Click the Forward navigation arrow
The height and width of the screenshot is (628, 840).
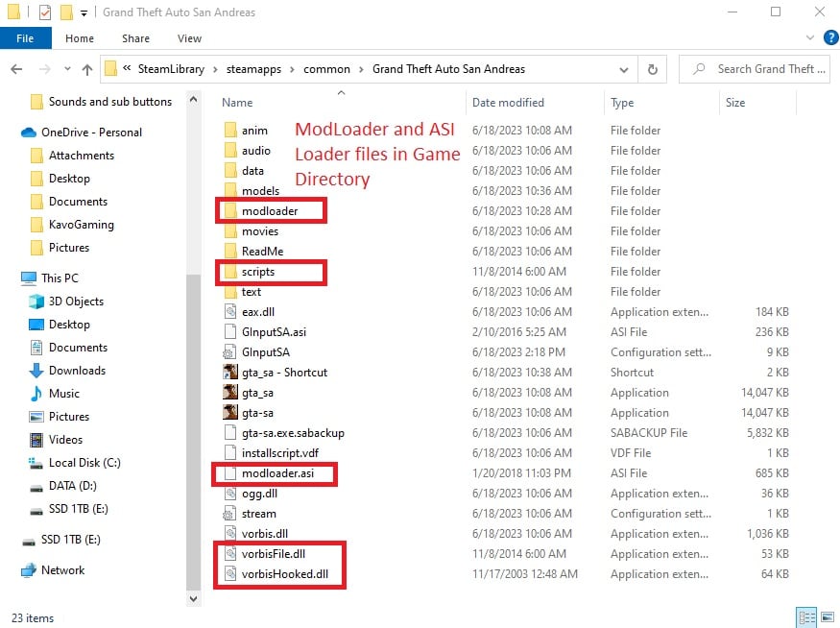pyautogui.click(x=44, y=69)
